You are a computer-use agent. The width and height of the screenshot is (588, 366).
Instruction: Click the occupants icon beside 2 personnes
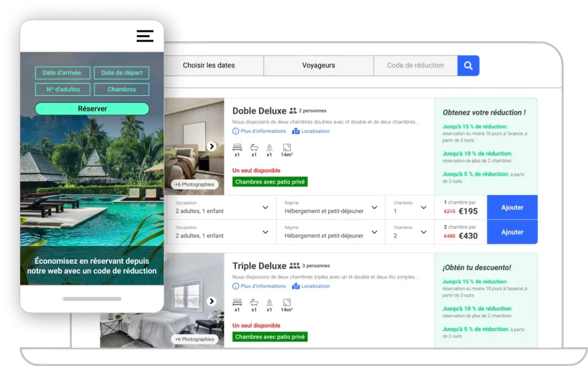coord(293,110)
